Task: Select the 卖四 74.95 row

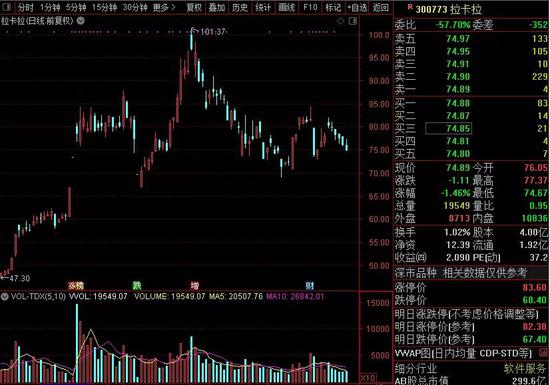Action: point(471,51)
